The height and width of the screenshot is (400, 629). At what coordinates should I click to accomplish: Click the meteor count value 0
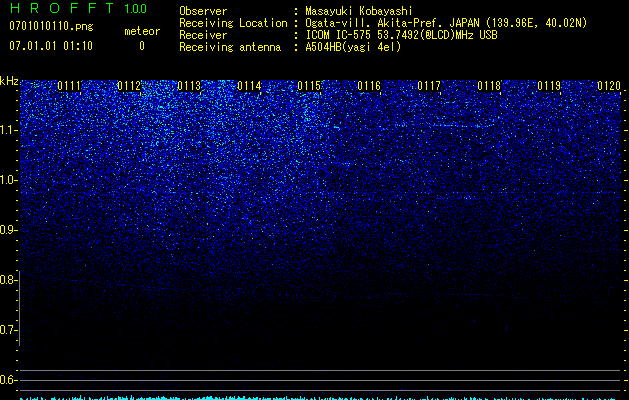[142, 46]
